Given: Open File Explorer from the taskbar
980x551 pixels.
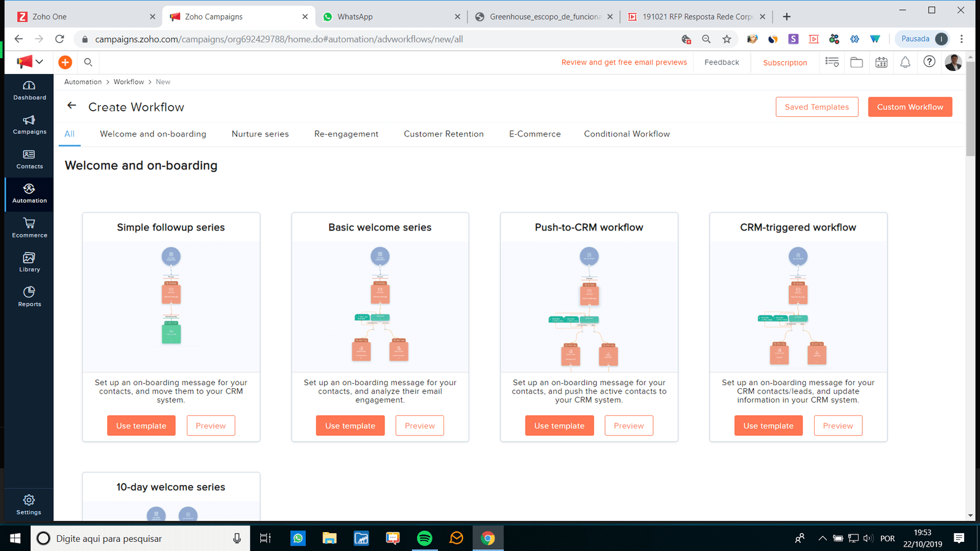Looking at the screenshot, I should [330, 538].
